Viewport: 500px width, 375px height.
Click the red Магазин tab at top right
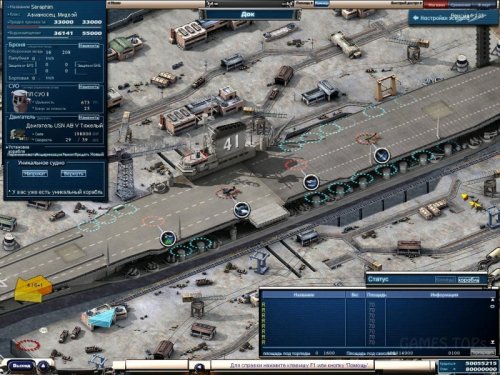click(x=436, y=4)
